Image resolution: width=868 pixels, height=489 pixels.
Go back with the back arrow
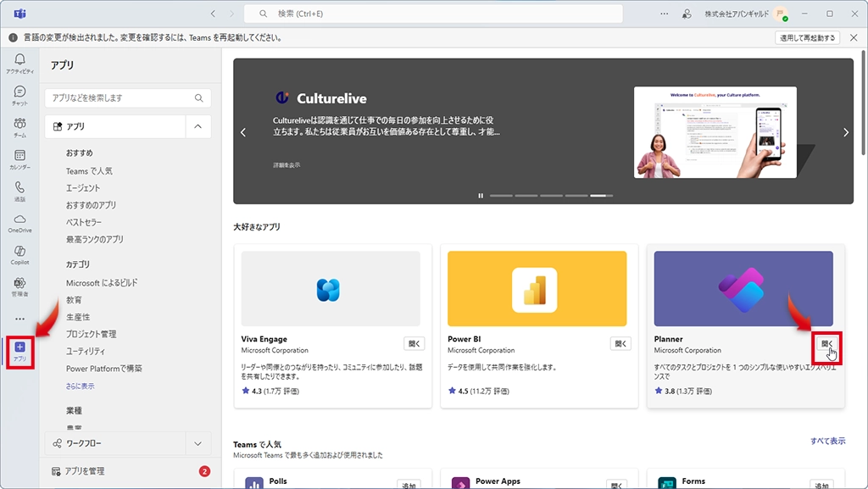point(213,14)
